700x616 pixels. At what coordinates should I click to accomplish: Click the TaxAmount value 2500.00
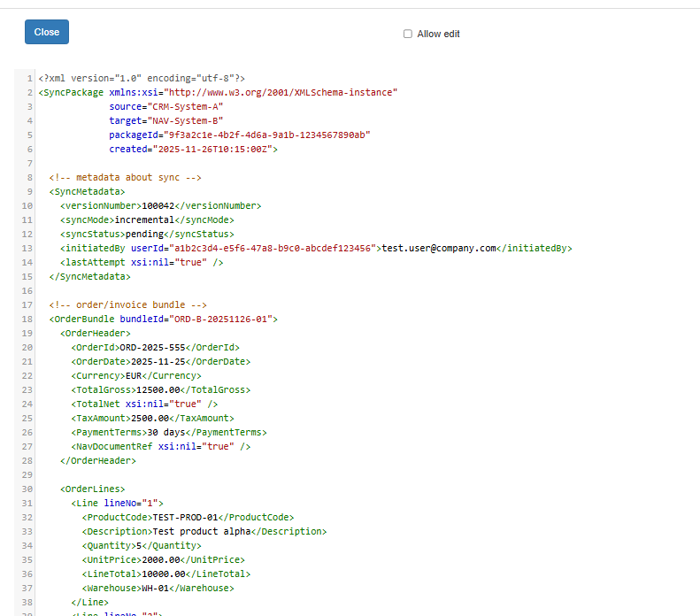click(x=150, y=419)
